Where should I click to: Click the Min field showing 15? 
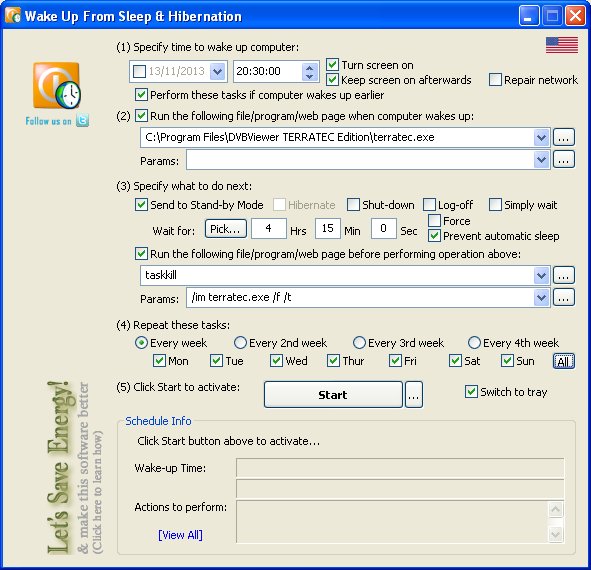pyautogui.click(x=328, y=228)
